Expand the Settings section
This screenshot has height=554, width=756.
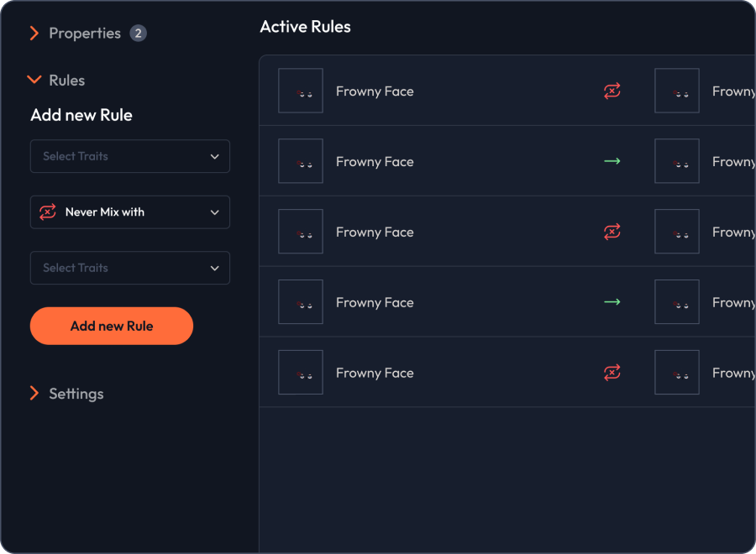pyautogui.click(x=34, y=394)
